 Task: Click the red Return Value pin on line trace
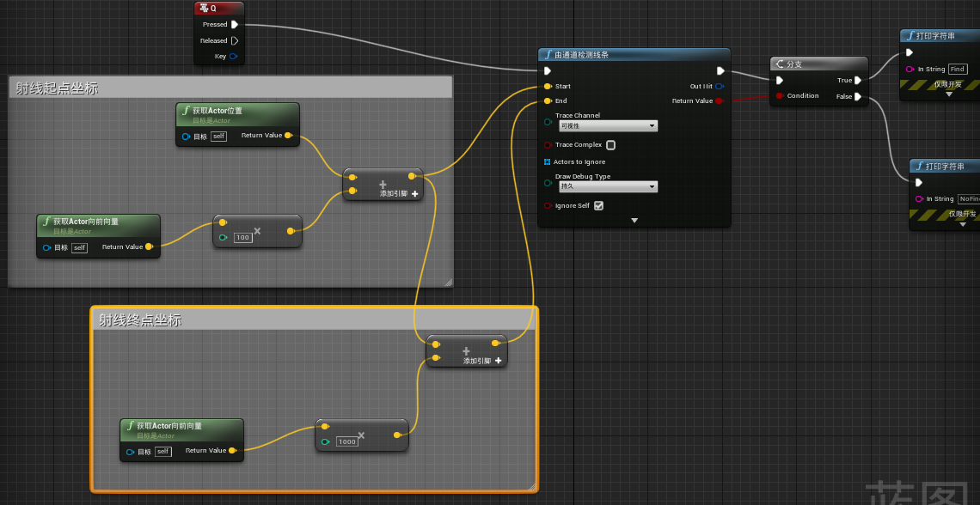click(x=720, y=101)
